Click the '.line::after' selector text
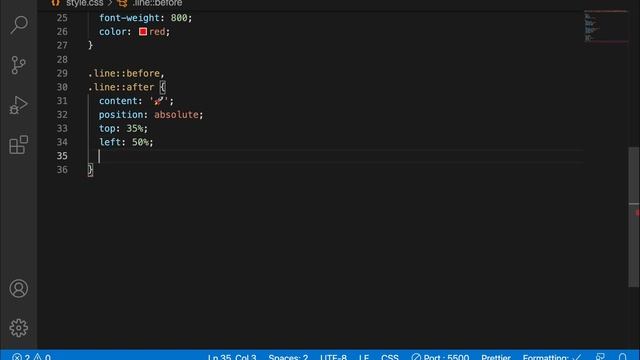This screenshot has height=360, width=640. pos(121,87)
